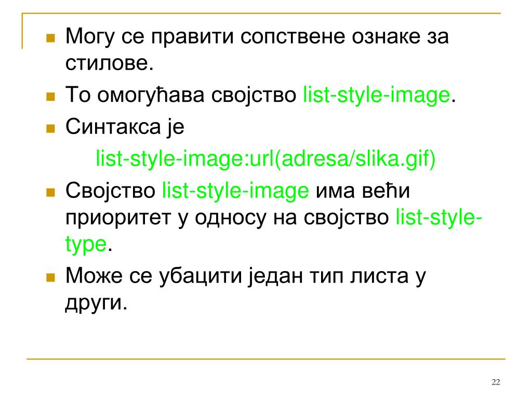Click the text 'има већи'
The height and width of the screenshot is (399, 532).
coord(363,191)
